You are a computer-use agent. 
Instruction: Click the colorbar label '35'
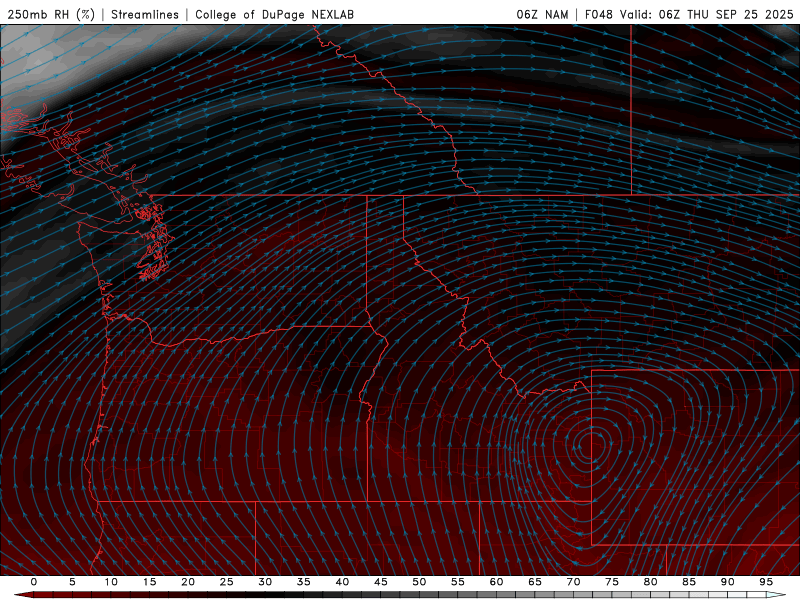click(x=304, y=582)
